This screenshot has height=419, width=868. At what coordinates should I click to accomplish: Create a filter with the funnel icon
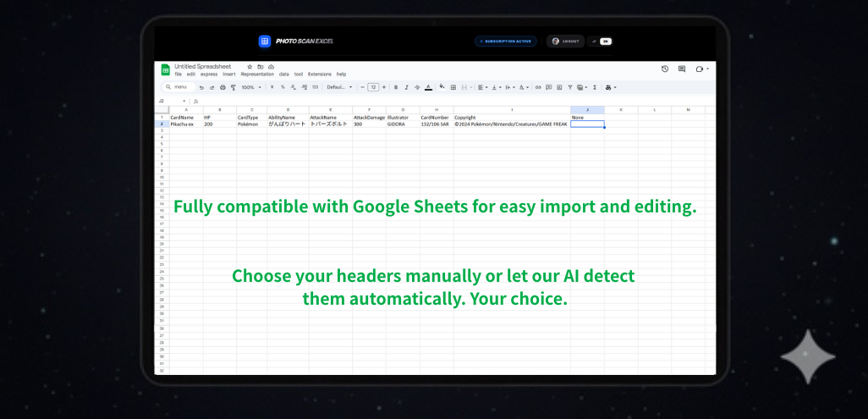(570, 87)
